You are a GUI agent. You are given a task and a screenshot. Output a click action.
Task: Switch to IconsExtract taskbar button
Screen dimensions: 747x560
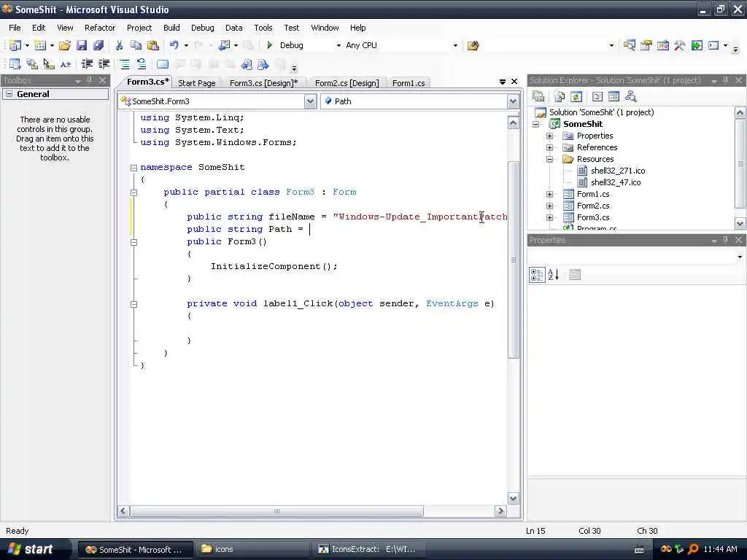(369, 549)
